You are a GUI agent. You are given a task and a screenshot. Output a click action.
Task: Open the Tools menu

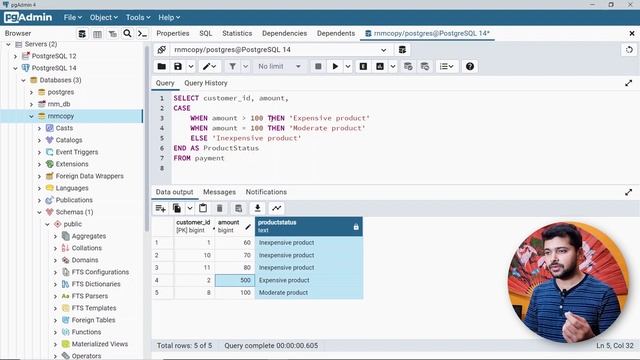tap(138, 18)
